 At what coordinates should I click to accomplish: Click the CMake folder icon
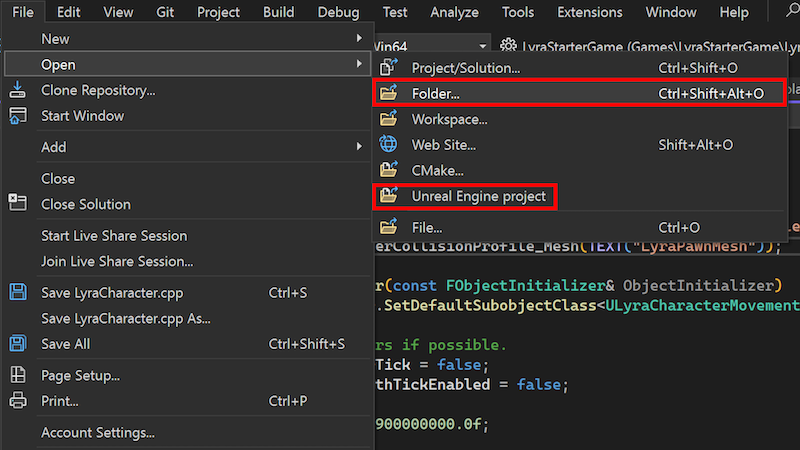(389, 169)
